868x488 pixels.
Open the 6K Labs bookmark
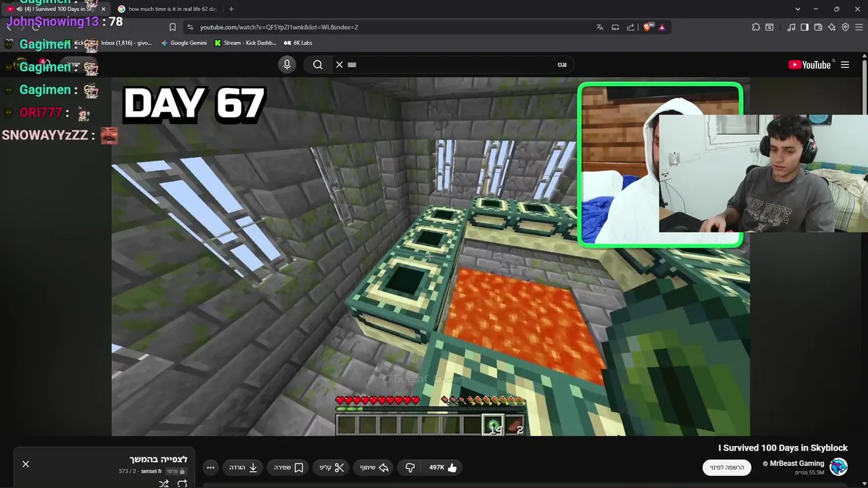click(298, 43)
